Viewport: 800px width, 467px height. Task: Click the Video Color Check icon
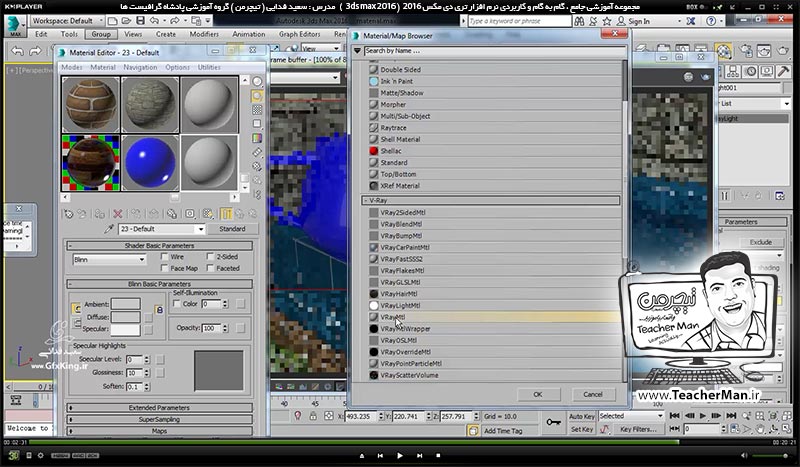pyautogui.click(x=257, y=138)
